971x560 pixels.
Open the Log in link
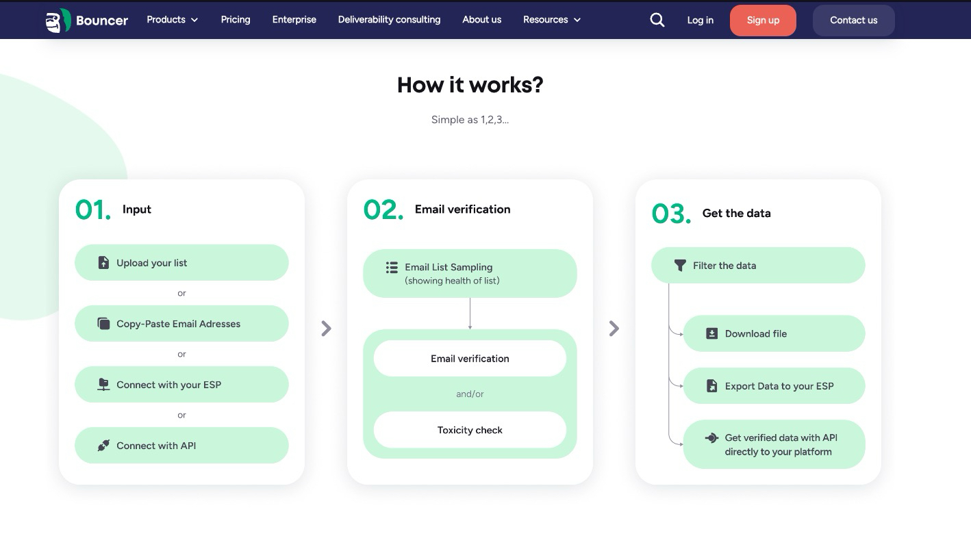tap(700, 21)
